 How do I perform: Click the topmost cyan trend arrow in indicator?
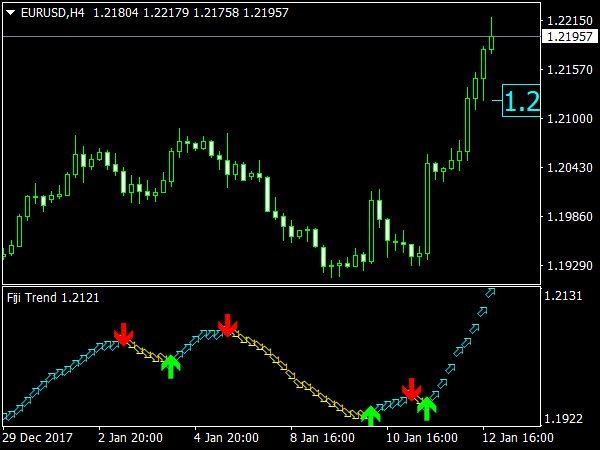[x=490, y=293]
